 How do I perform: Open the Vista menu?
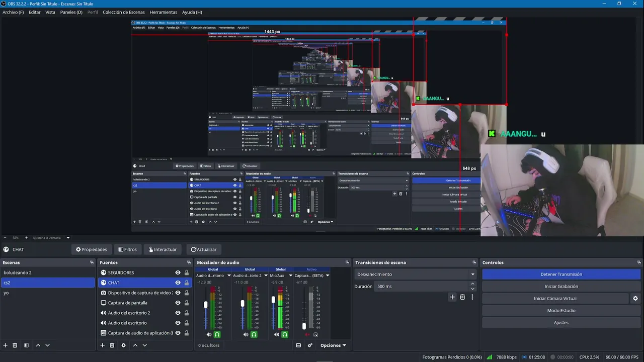(50, 12)
